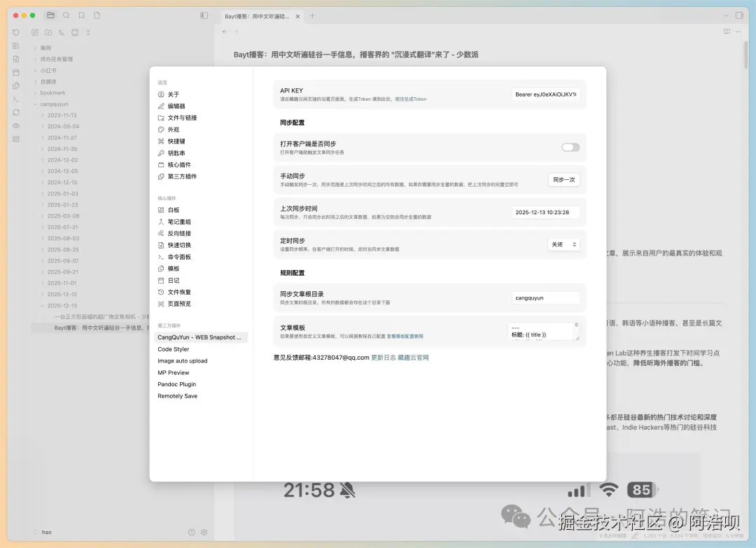Screen dimensions: 756x548
Task: Select Image auto upload plugin settings
Action: [182, 360]
